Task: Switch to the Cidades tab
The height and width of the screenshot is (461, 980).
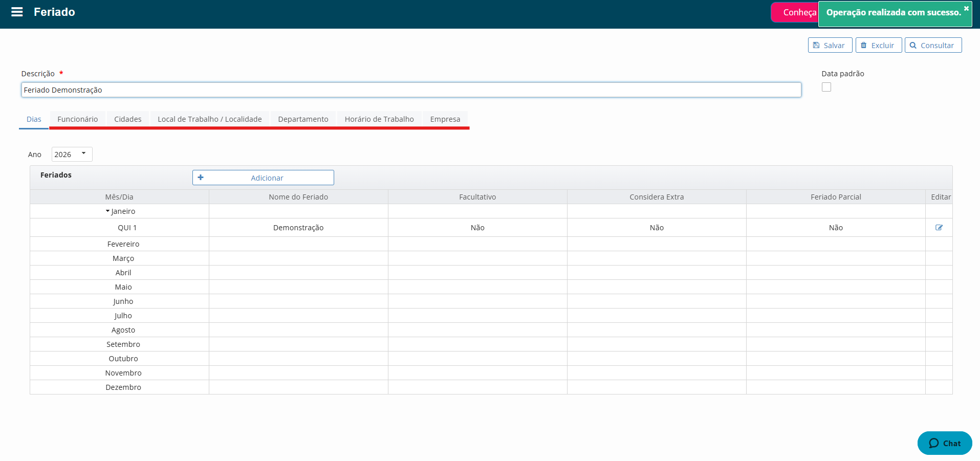Action: [x=128, y=119]
